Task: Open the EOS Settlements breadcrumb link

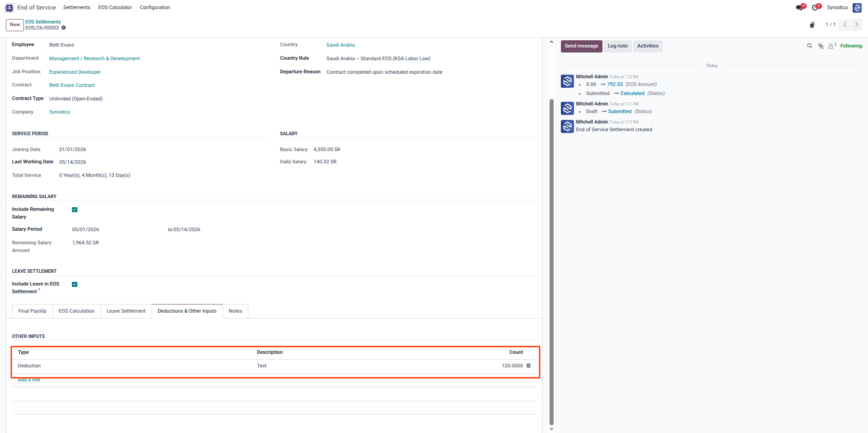Action: point(43,22)
